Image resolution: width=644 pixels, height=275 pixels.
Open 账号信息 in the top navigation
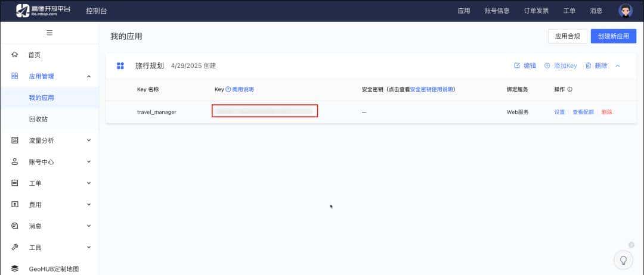pyautogui.click(x=497, y=11)
